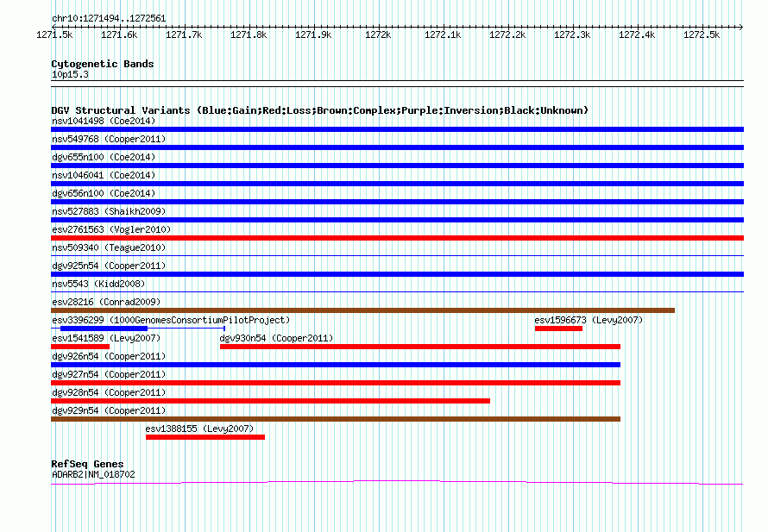Click the nsv1041498 (Coe2014) blue gain bar

[x=397, y=129]
